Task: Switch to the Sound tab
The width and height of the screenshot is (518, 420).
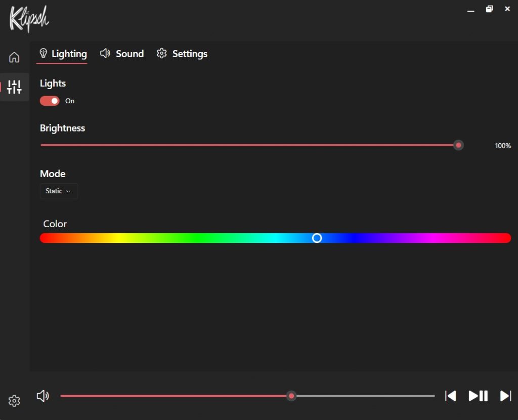Action: click(122, 54)
